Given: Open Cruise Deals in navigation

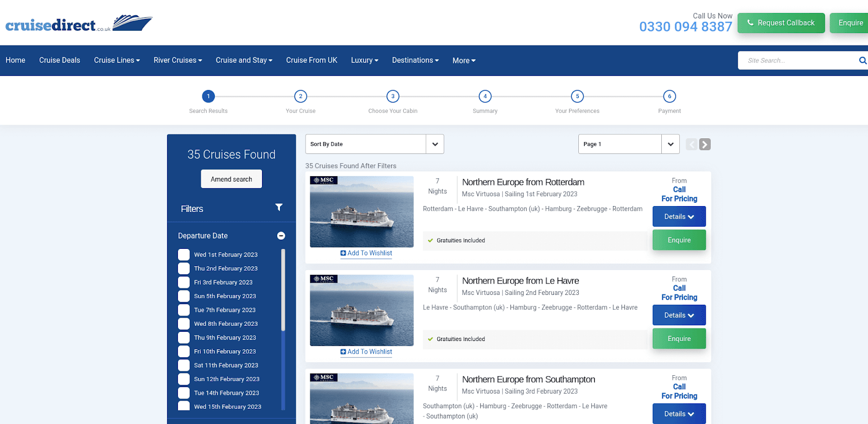Looking at the screenshot, I should pos(60,60).
